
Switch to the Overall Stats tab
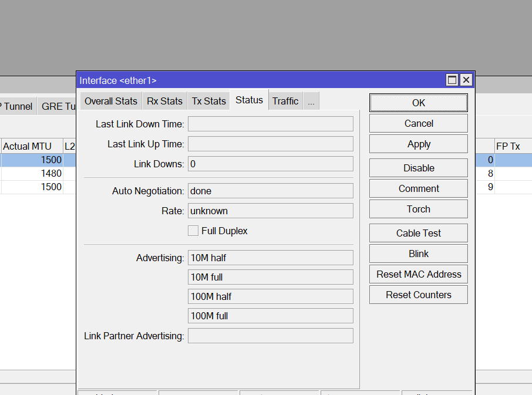111,101
